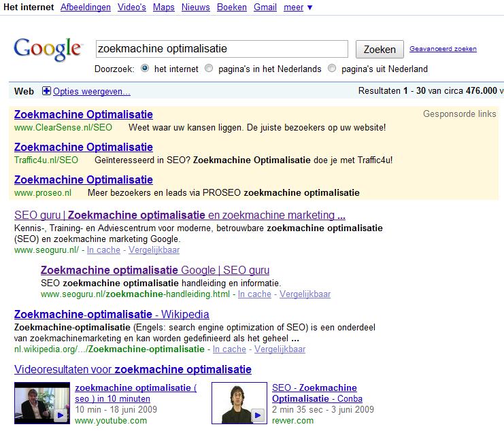
Task: Open cache of zoekmachine-handleiding.html result
Action: coord(254,294)
